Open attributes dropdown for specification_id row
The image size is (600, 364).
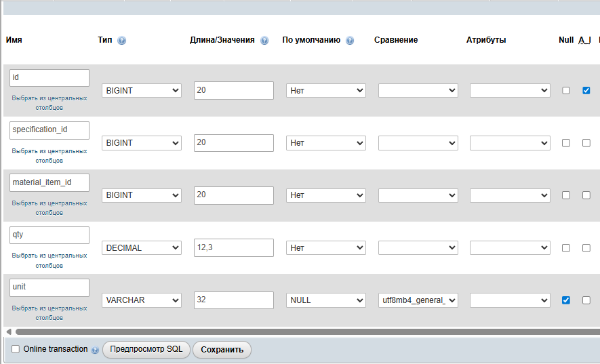click(x=509, y=143)
